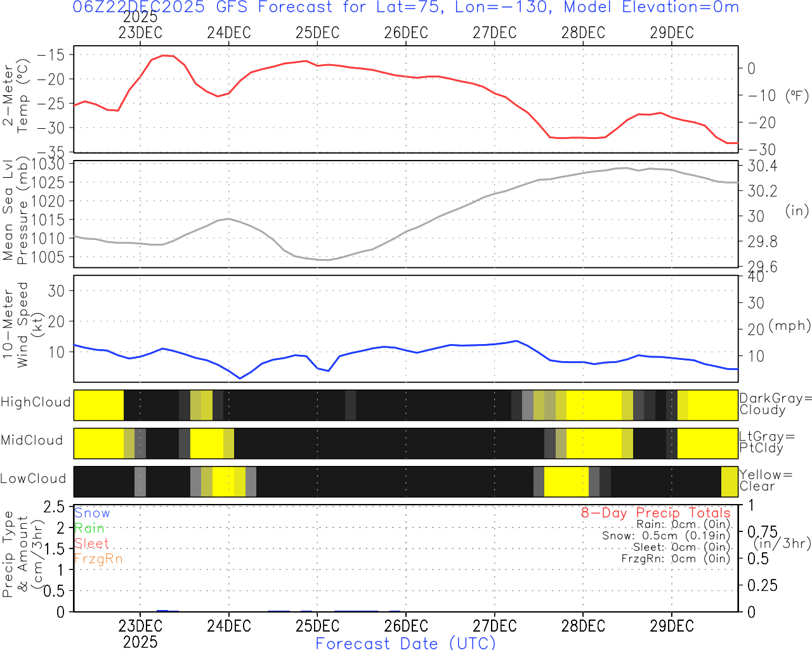Click the bottom 24DEC date label
This screenshot has height=650, width=812.
[229, 626]
